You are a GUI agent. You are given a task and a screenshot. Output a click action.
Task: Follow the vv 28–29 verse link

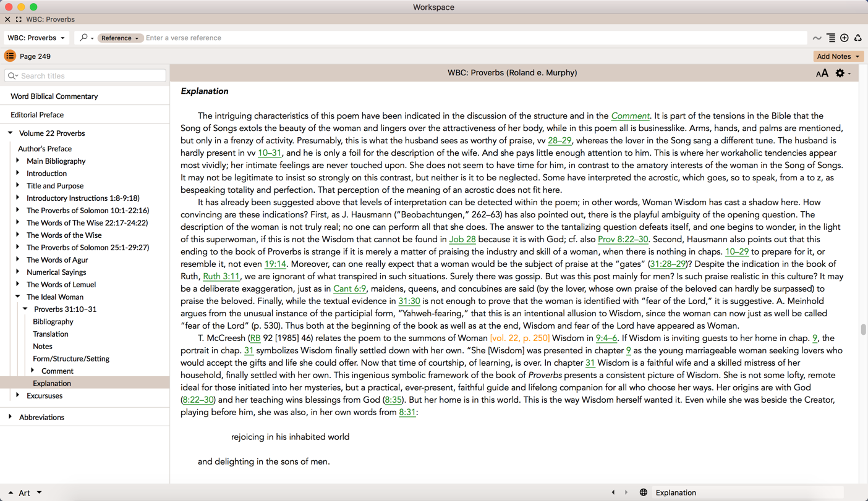(x=560, y=140)
